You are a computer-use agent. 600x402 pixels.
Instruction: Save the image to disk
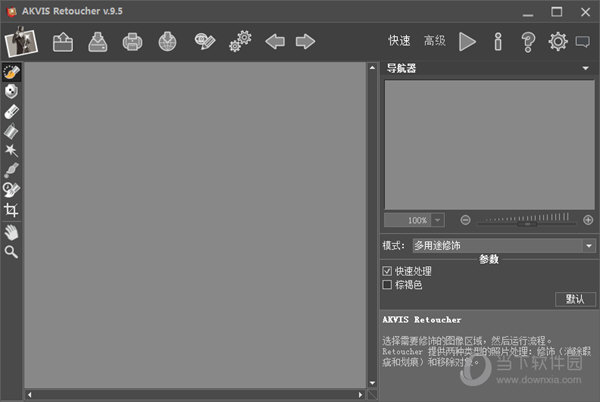(x=98, y=42)
